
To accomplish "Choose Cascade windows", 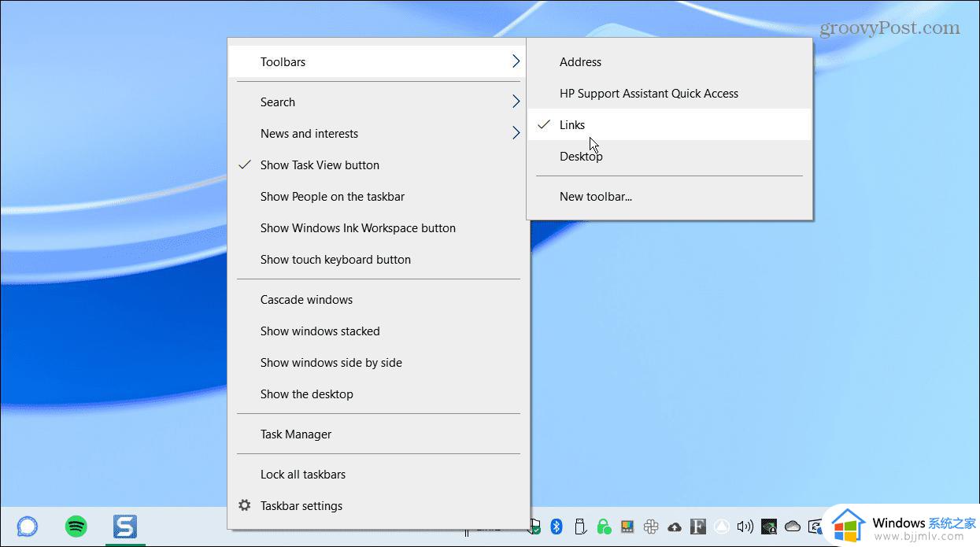I will (379, 300).
